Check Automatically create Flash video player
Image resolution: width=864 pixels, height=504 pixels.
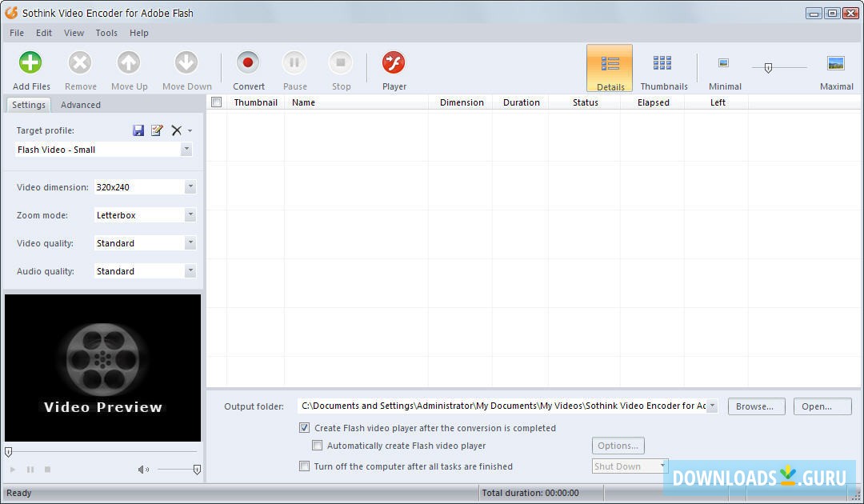pyautogui.click(x=318, y=446)
